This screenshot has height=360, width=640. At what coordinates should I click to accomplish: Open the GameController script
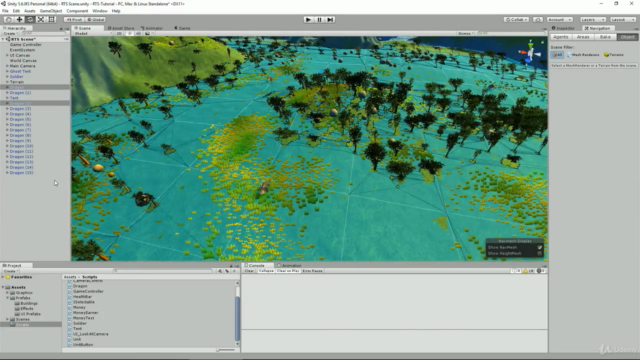click(88, 291)
